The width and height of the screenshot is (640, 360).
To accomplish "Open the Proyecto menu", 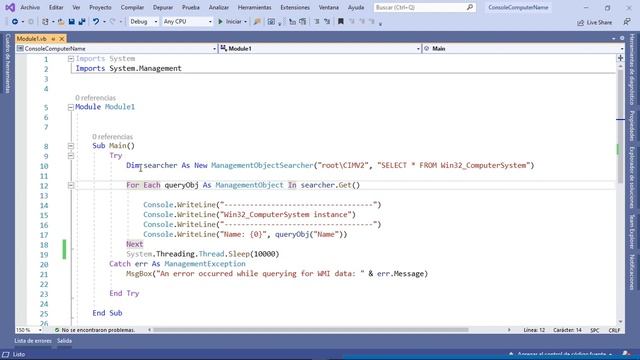I will click(x=100, y=7).
